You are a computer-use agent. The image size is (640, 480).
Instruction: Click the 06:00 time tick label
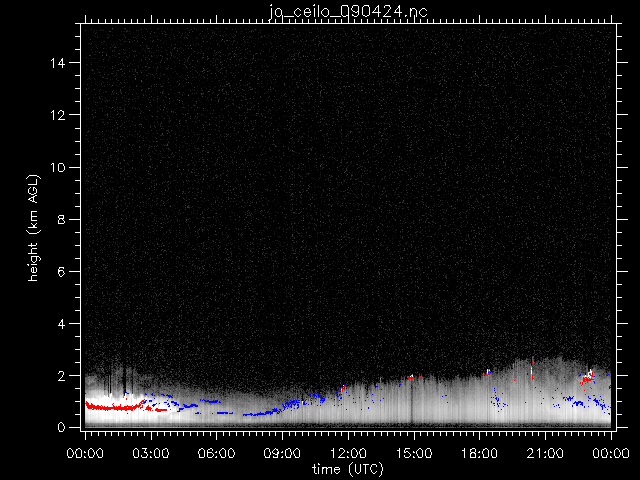point(217,454)
